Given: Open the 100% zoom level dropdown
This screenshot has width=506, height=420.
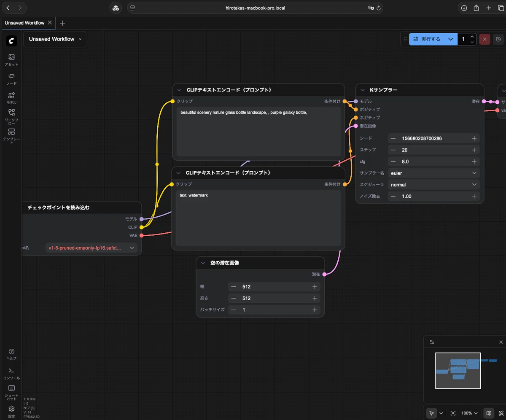Looking at the screenshot, I should coord(469,413).
